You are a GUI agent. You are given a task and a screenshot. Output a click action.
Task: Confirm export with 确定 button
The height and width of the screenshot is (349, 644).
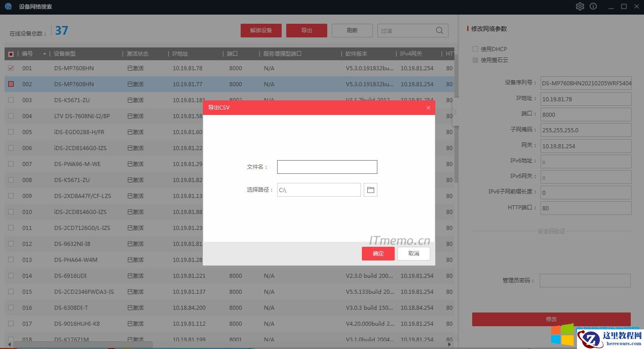(378, 254)
